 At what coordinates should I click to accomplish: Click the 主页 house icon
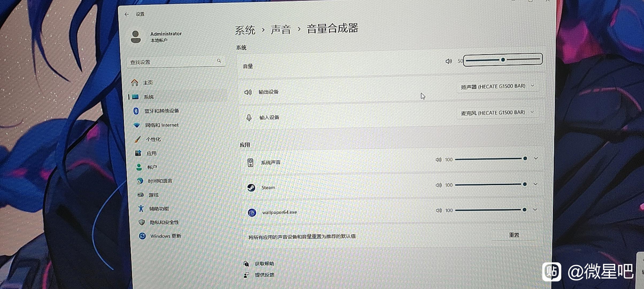pyautogui.click(x=135, y=82)
